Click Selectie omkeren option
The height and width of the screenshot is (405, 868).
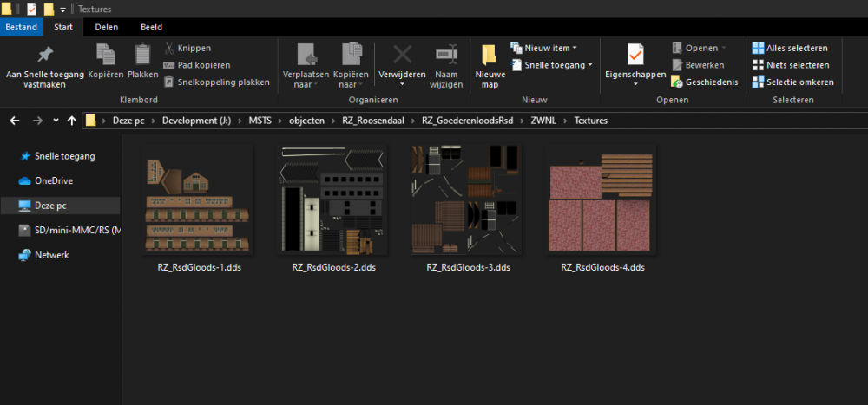coord(792,82)
